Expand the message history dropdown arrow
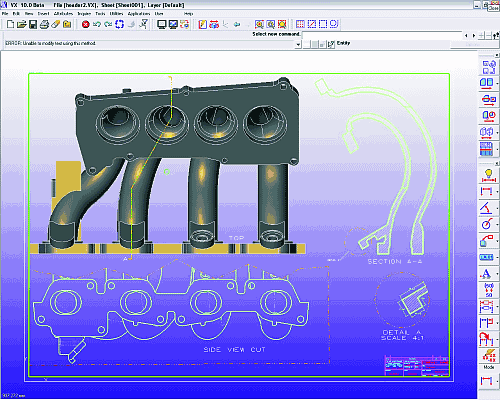The height and width of the screenshot is (400, 500). click(298, 44)
